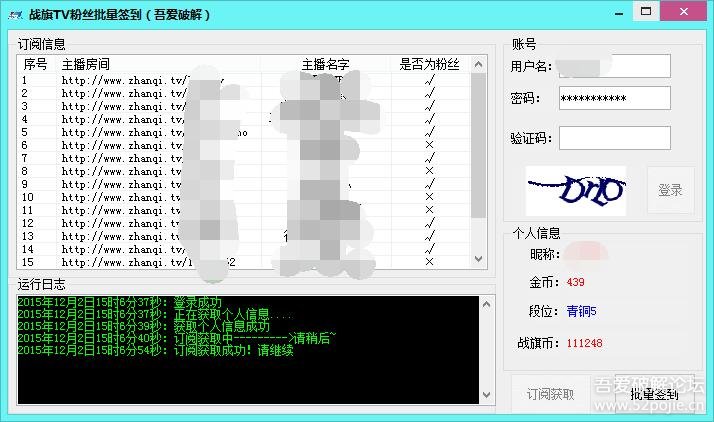This screenshot has height=422, width=714.
Task: Click the 正在获取个人信息 log line
Action: click(155, 314)
